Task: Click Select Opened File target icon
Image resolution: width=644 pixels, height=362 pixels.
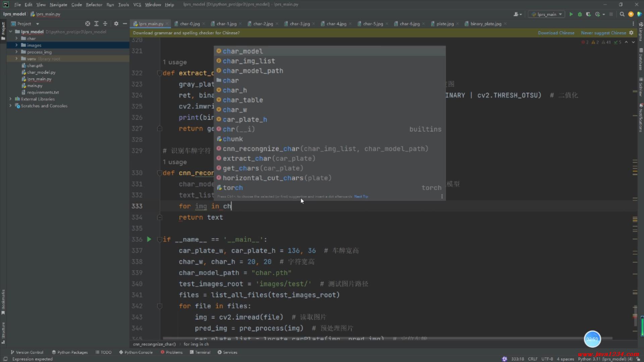Action: pyautogui.click(x=88, y=24)
